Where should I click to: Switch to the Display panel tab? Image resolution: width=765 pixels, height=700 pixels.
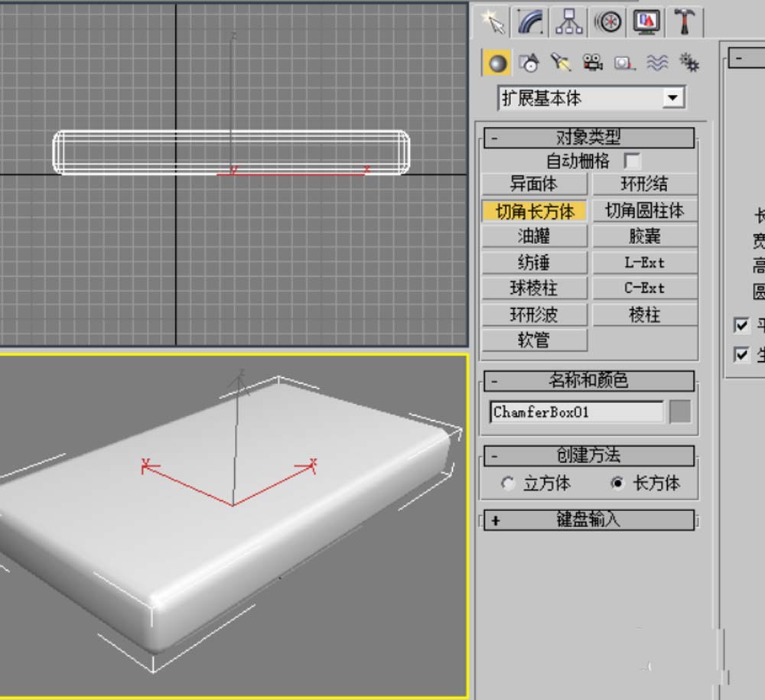(646, 22)
